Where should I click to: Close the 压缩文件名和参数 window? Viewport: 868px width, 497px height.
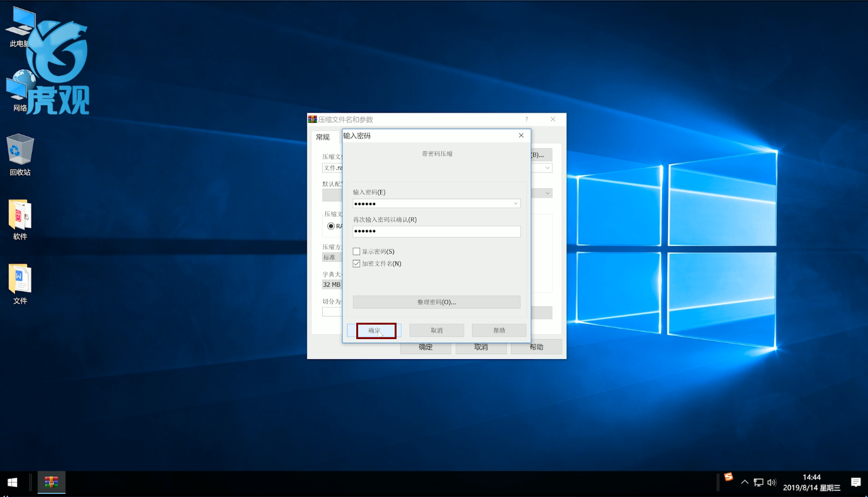(x=553, y=120)
